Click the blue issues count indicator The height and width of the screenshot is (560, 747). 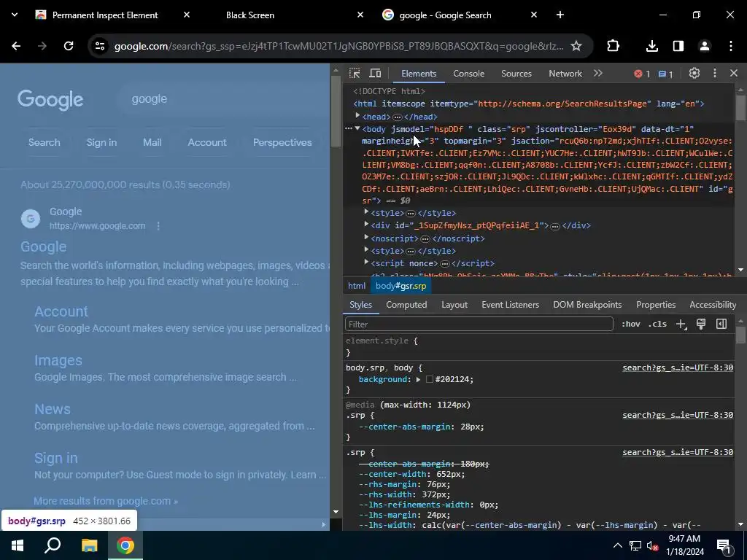click(x=665, y=74)
